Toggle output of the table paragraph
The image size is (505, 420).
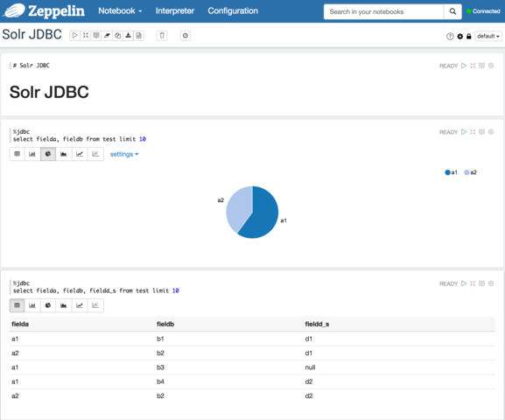pos(481,283)
